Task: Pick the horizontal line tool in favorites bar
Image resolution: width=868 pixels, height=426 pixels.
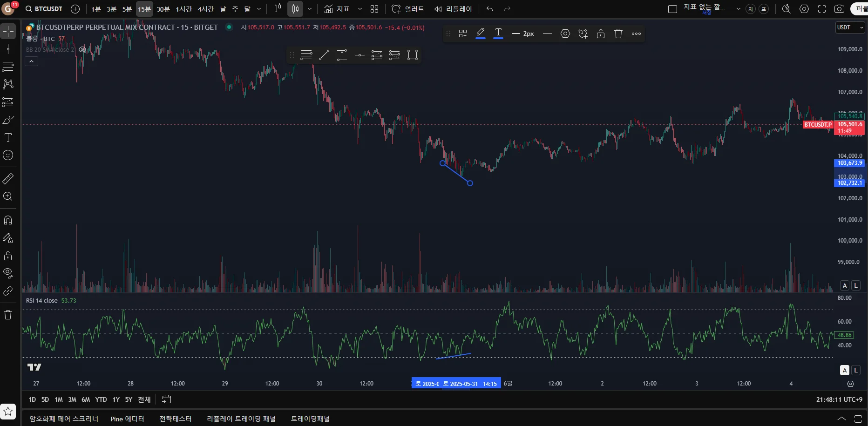Action: (359, 55)
